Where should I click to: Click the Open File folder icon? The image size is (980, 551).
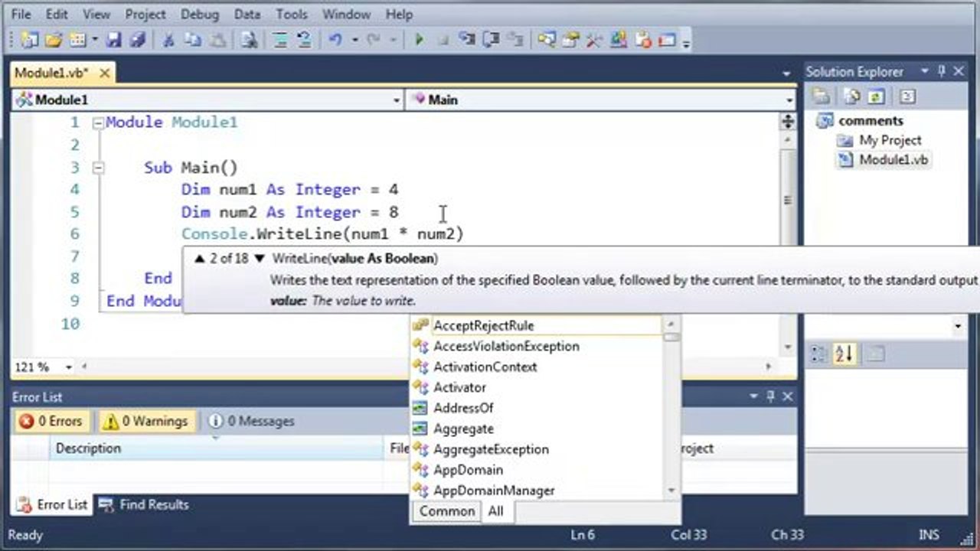pos(53,41)
